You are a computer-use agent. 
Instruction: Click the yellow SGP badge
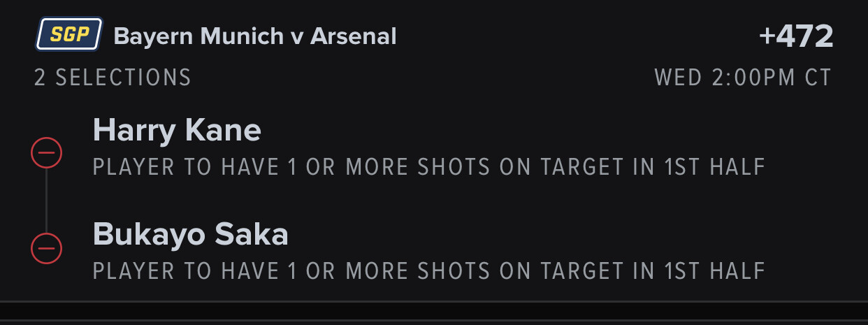[x=69, y=36]
